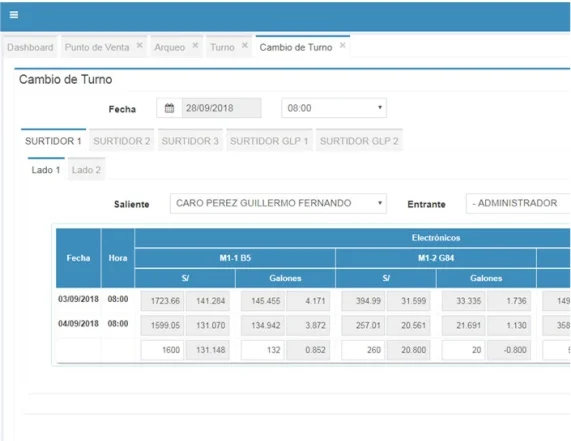Close the Arqueo tab
This screenshot has width=571, height=441.
(195, 46)
